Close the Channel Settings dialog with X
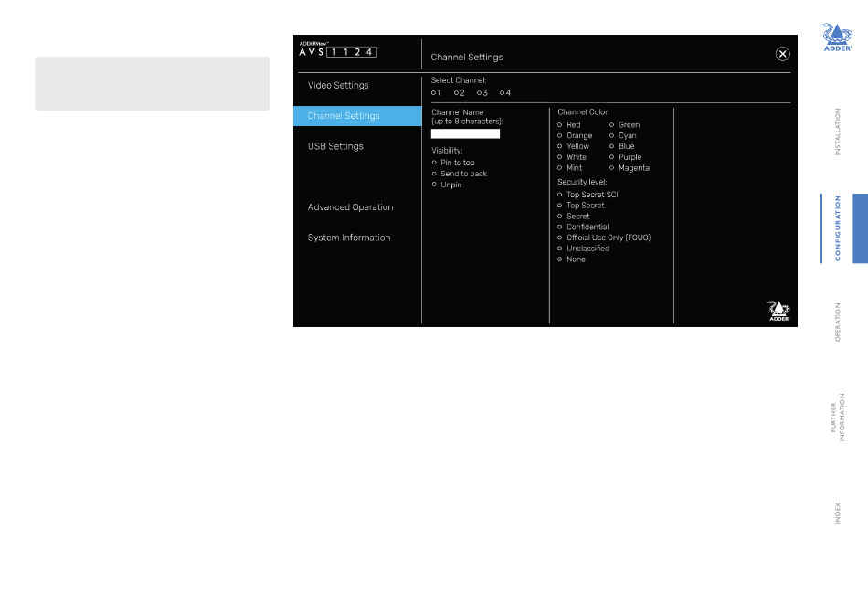The image size is (868, 614). point(782,54)
